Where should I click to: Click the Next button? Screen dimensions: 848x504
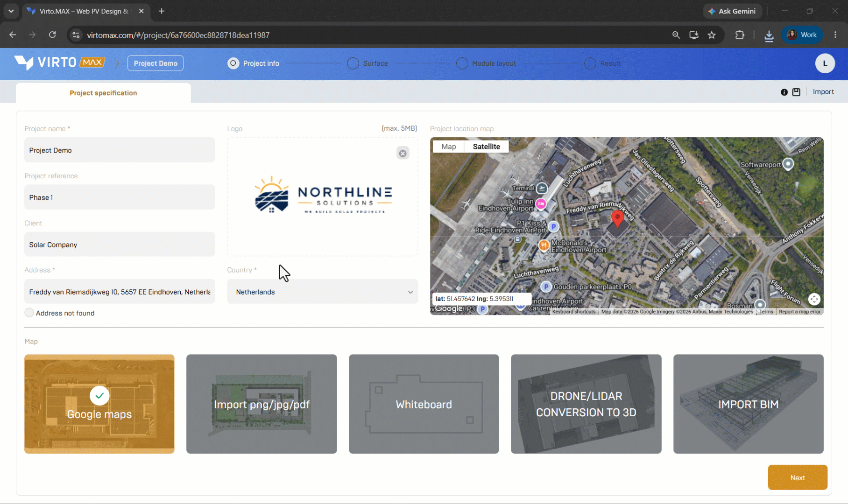[797, 477]
